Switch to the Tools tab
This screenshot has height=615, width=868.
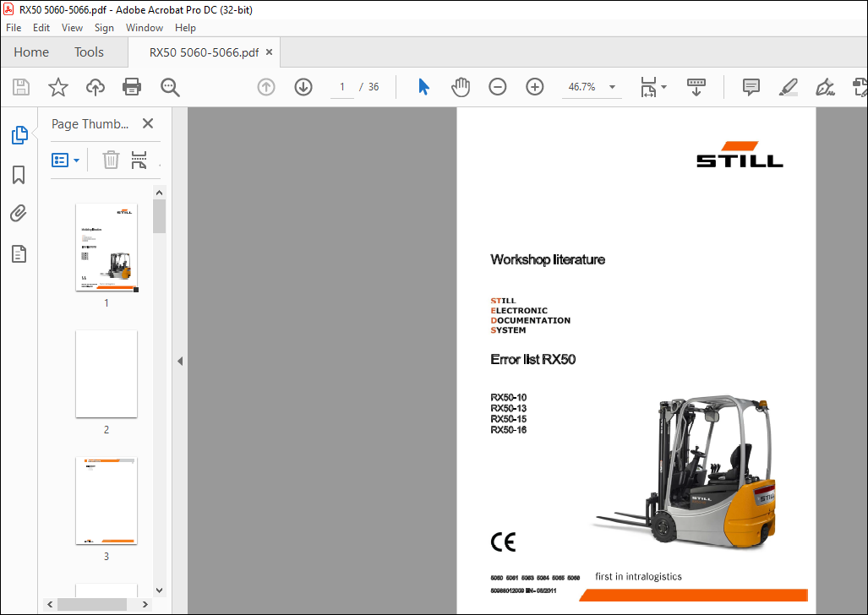click(x=89, y=52)
